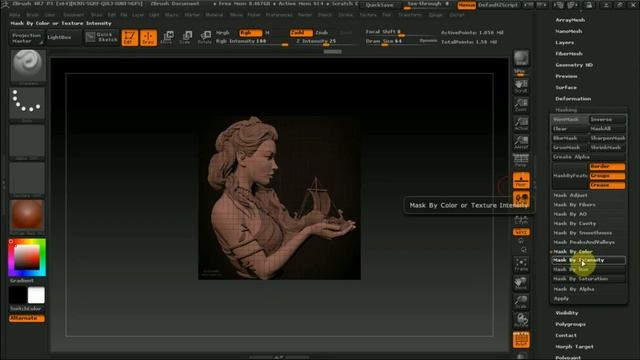The width and height of the screenshot is (640, 360).
Task: Toggle the Floor grid icon
Action: [521, 180]
